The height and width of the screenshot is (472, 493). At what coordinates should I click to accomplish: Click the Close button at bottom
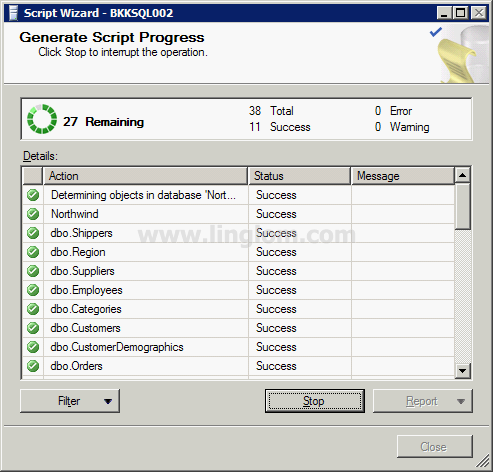pyautogui.click(x=435, y=446)
